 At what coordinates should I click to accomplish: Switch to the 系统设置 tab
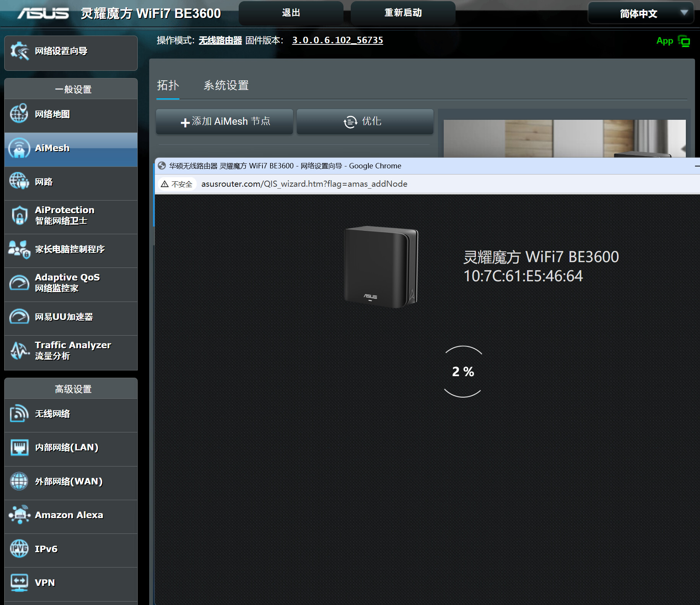(x=226, y=85)
